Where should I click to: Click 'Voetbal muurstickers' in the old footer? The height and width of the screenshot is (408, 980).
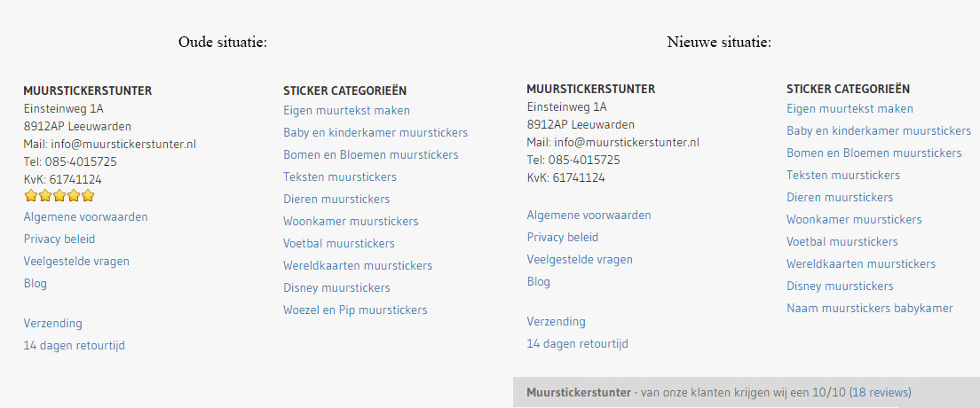click(x=338, y=244)
